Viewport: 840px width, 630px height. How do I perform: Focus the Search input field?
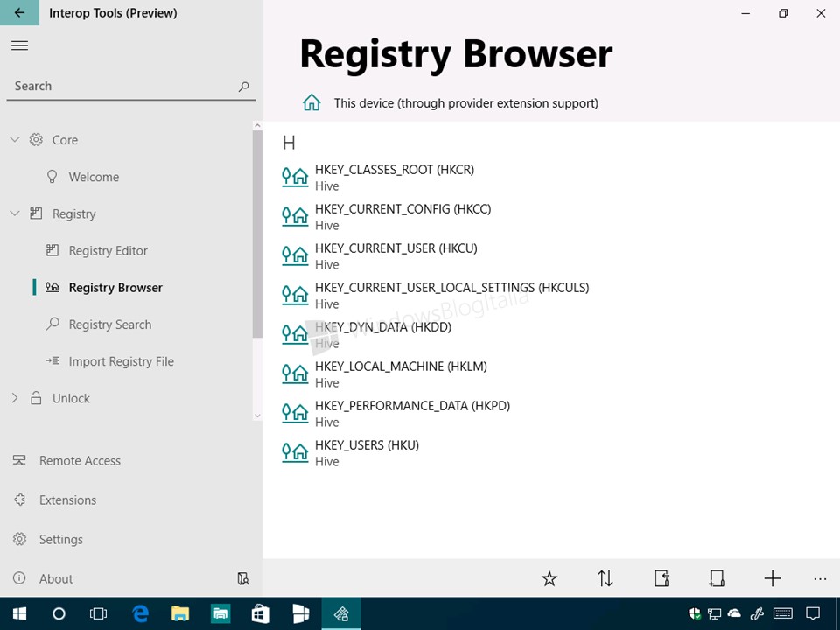130,87
